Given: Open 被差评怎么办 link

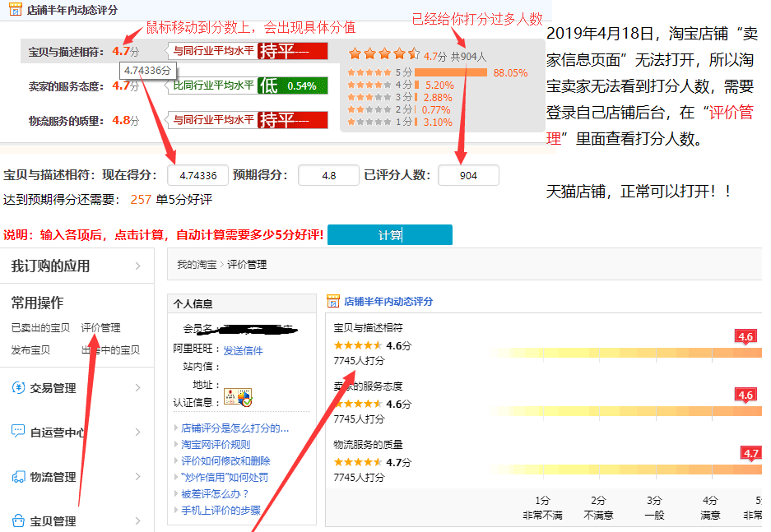Looking at the screenshot, I should [215, 493].
